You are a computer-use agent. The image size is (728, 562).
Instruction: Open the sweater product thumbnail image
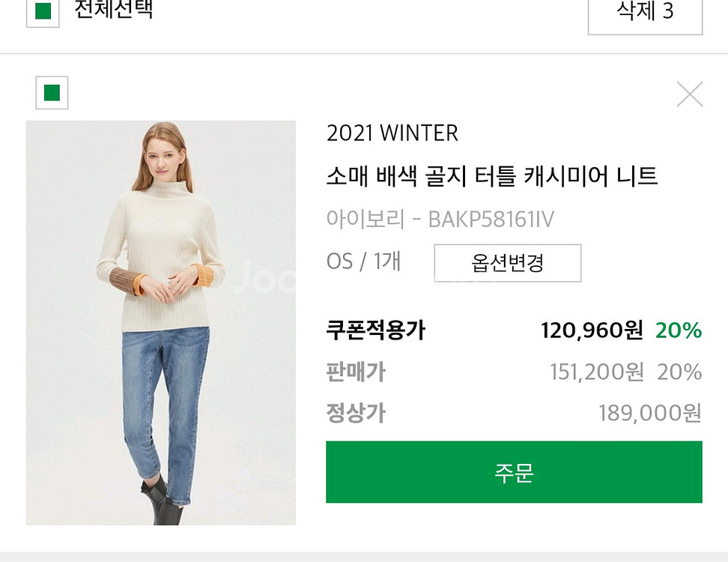click(x=160, y=323)
